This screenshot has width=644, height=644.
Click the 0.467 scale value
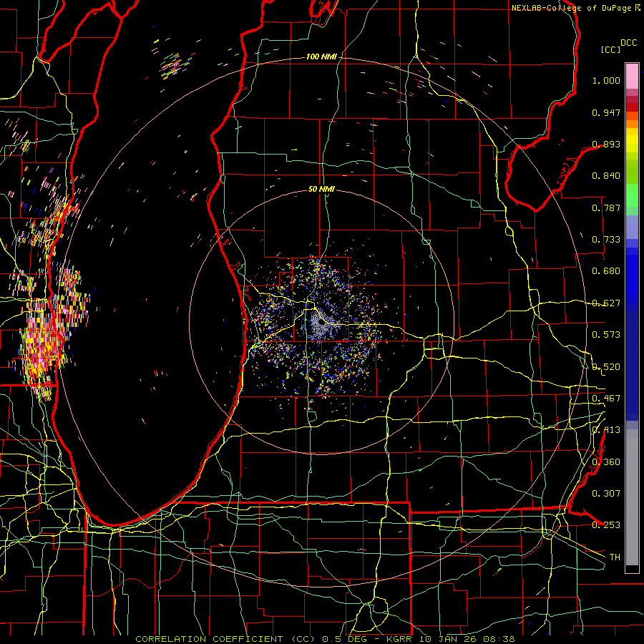tap(606, 399)
